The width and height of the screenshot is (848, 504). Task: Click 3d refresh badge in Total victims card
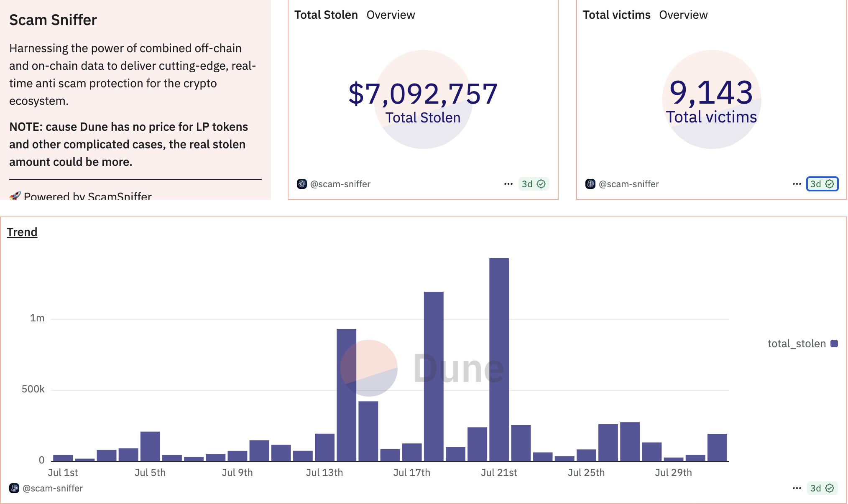(816, 184)
